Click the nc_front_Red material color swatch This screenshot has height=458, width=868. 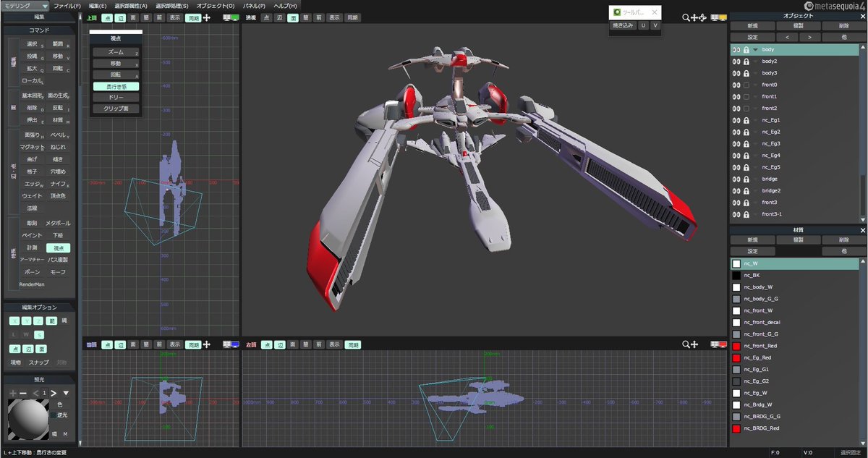pos(736,346)
